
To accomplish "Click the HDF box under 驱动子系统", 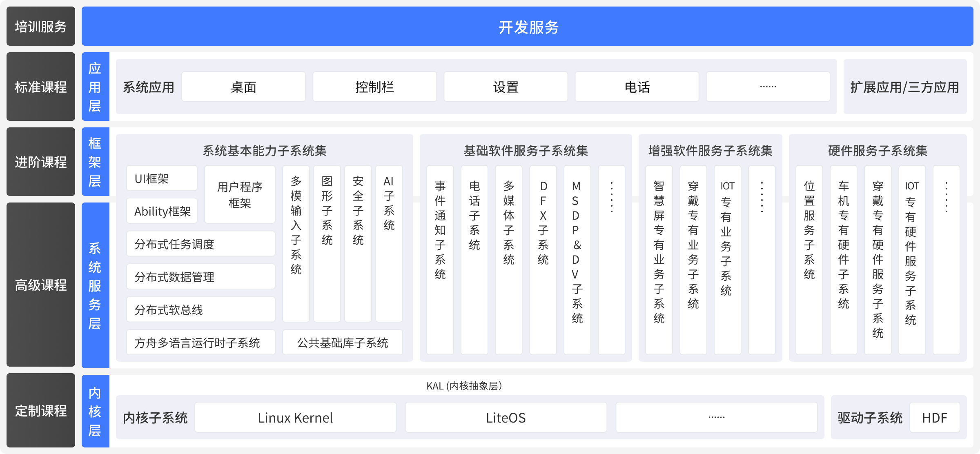I will click(x=935, y=417).
